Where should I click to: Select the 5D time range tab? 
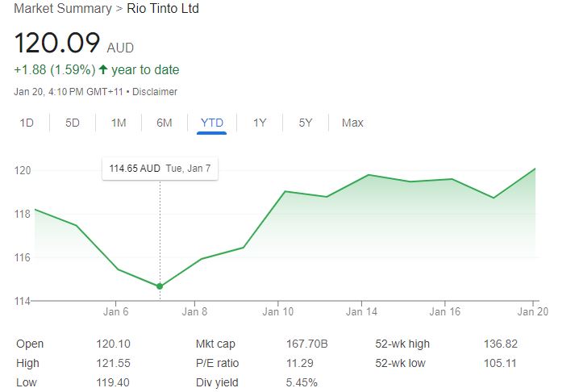[73, 123]
